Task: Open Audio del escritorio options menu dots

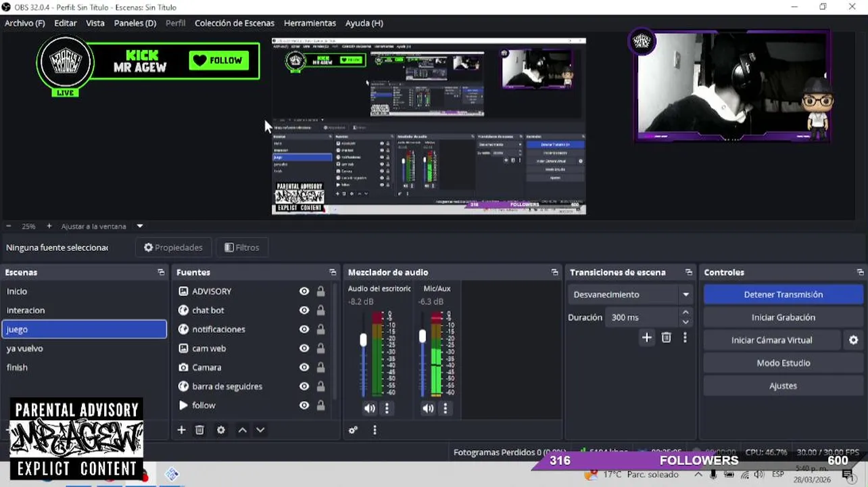Action: (x=387, y=409)
